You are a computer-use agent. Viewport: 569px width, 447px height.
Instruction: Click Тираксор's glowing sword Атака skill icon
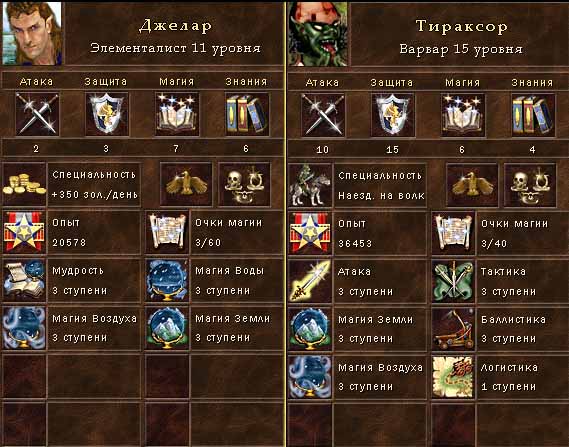(310, 281)
